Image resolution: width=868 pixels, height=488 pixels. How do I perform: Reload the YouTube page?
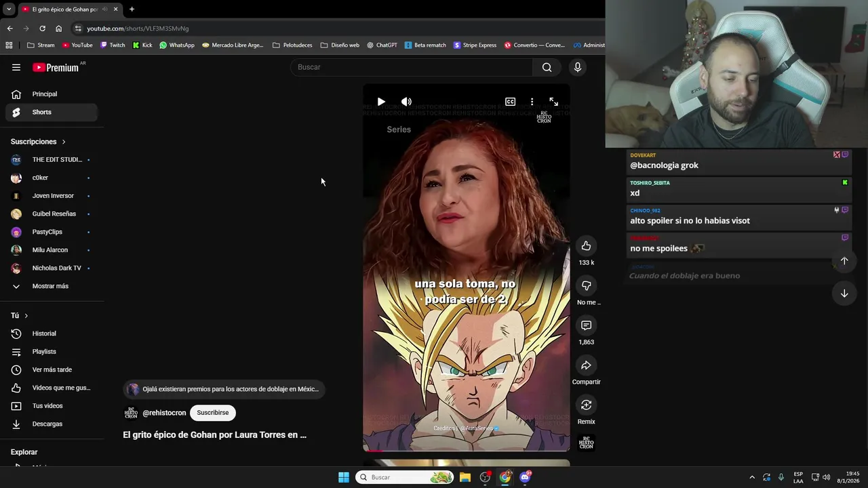42,28
